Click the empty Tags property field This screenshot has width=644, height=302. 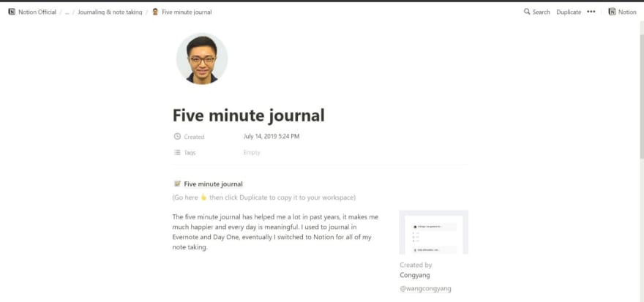(251, 153)
